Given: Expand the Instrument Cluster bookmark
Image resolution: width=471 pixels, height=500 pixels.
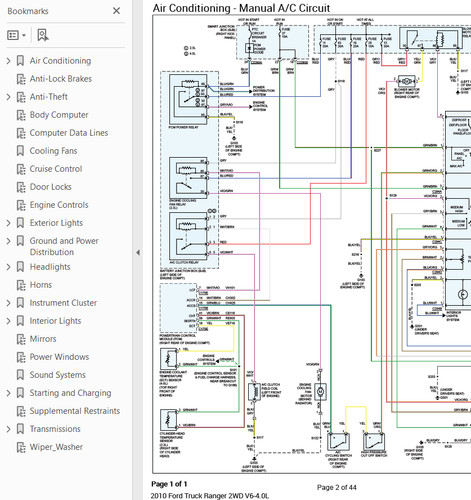Looking at the screenshot, I should point(8,303).
